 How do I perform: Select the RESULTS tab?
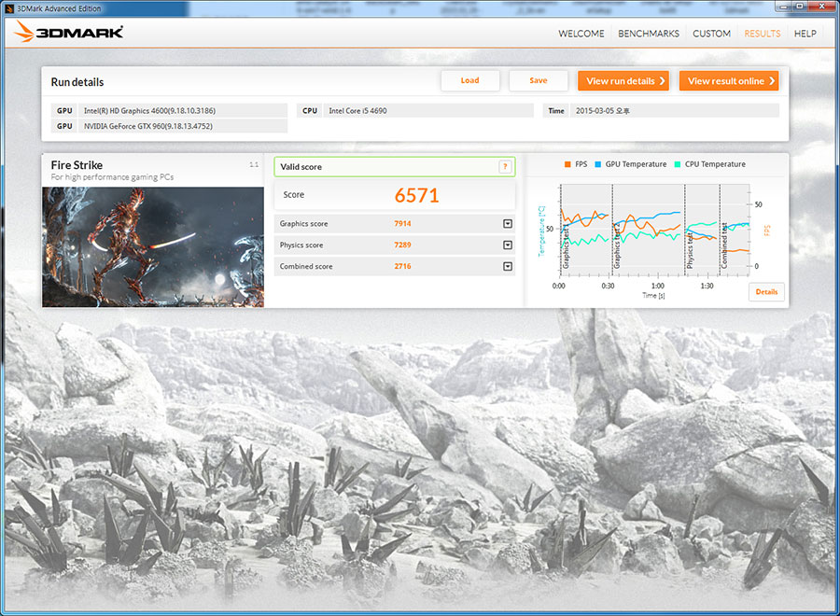763,34
